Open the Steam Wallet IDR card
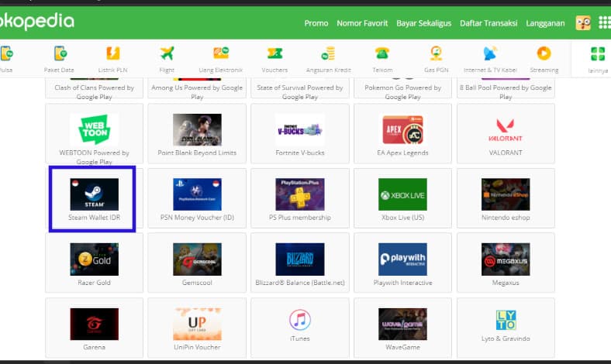 click(x=94, y=198)
